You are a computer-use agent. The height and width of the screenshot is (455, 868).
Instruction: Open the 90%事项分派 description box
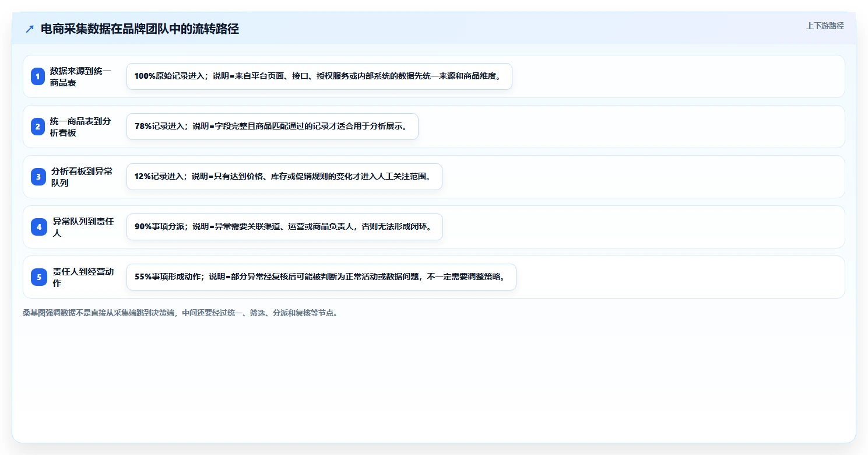pos(284,227)
